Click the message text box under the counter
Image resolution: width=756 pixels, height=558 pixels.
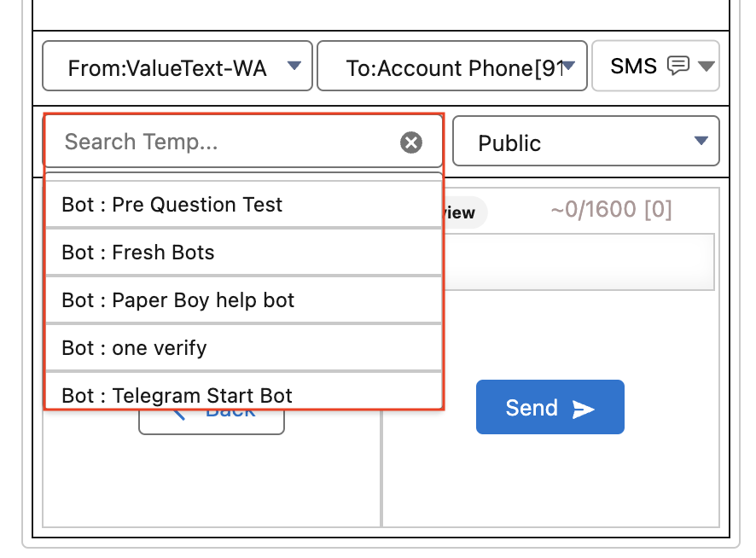[580, 262]
